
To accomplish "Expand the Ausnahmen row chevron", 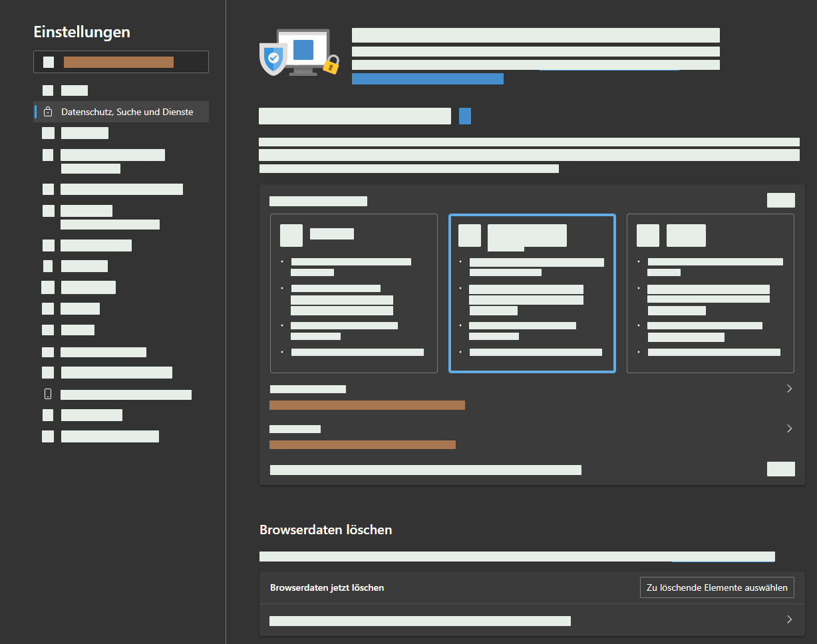I will click(789, 428).
